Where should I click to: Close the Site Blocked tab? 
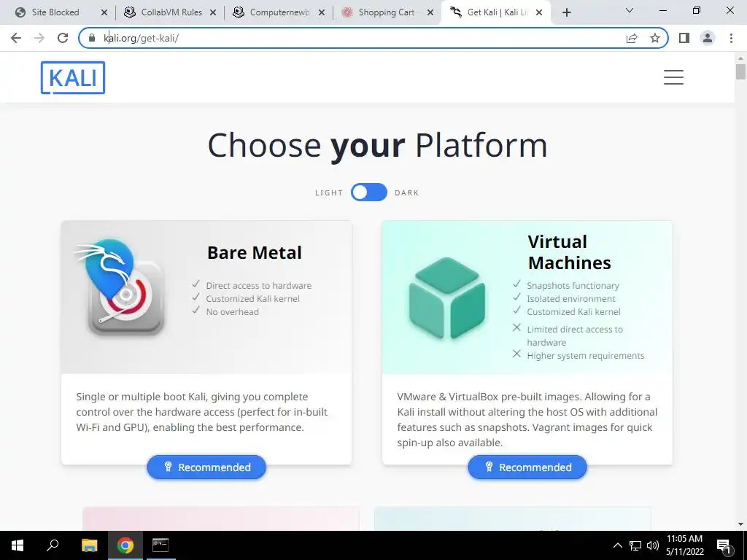tap(104, 13)
